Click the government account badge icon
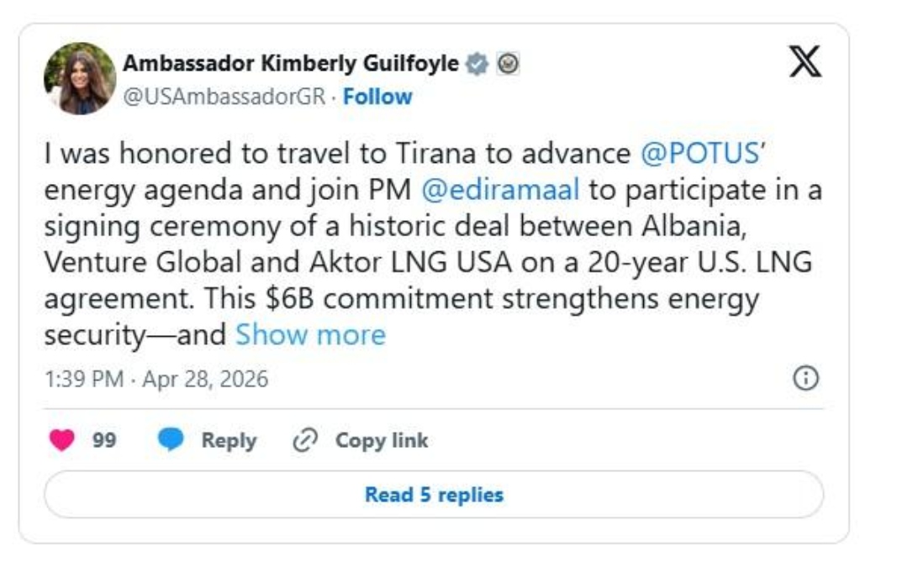 point(508,64)
